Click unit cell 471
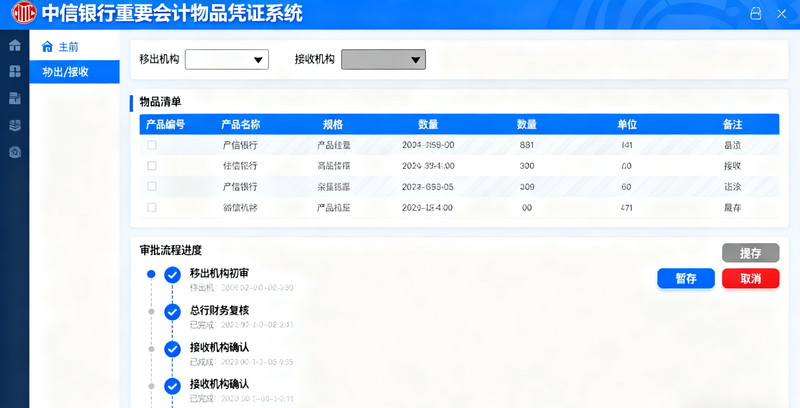The image size is (800, 408). (627, 208)
